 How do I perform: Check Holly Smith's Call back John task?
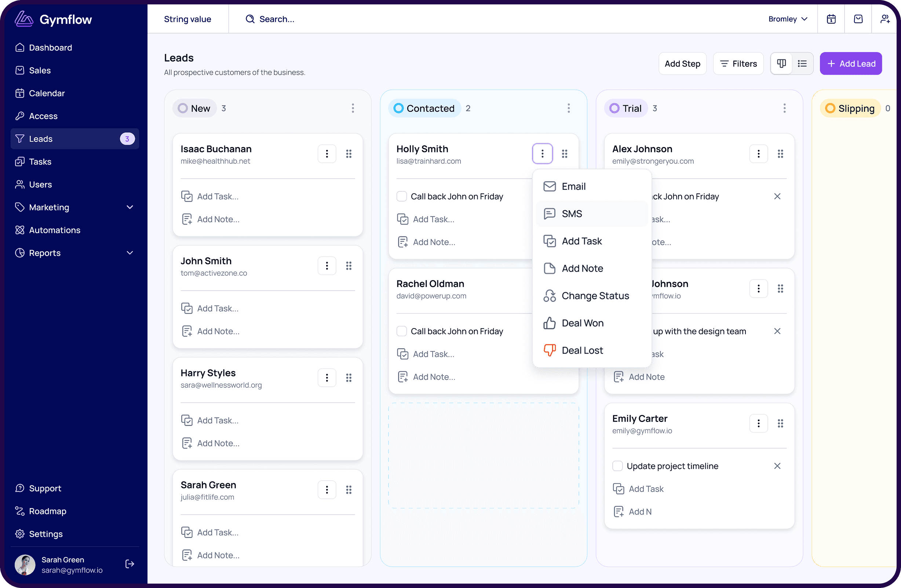pos(401,196)
